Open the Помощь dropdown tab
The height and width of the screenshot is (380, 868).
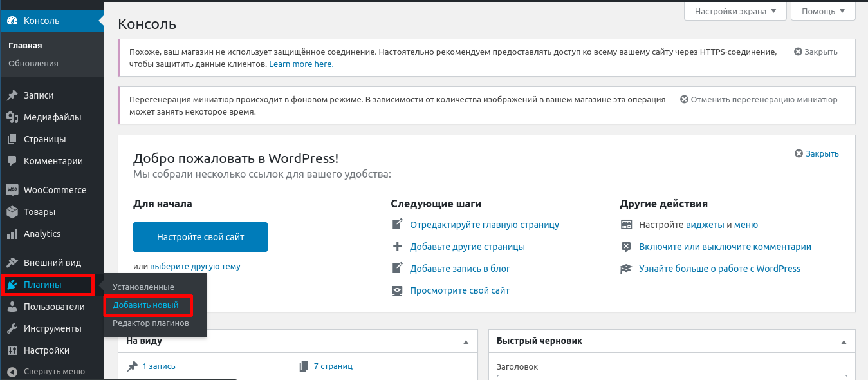click(x=823, y=11)
